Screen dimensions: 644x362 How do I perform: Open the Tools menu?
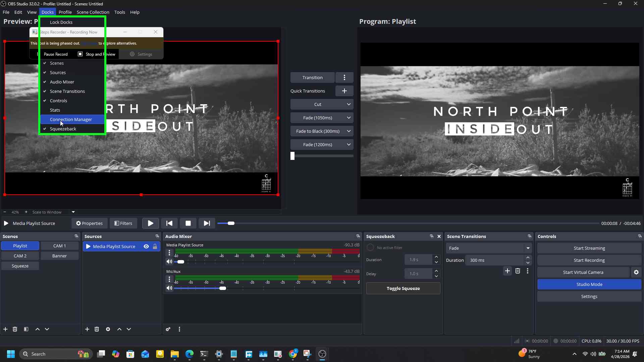[119, 12]
